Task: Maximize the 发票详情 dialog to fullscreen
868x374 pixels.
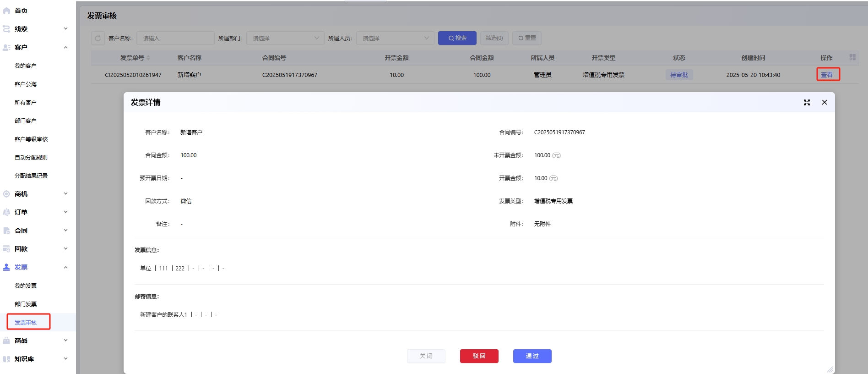Action: (x=807, y=103)
